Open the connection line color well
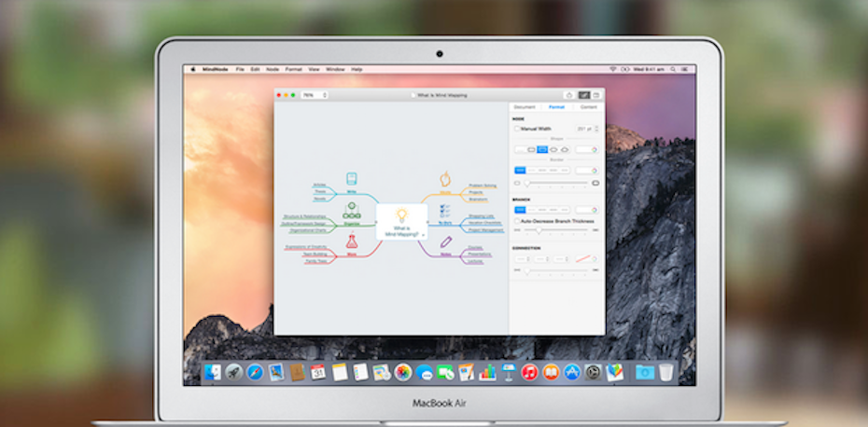 [586, 259]
